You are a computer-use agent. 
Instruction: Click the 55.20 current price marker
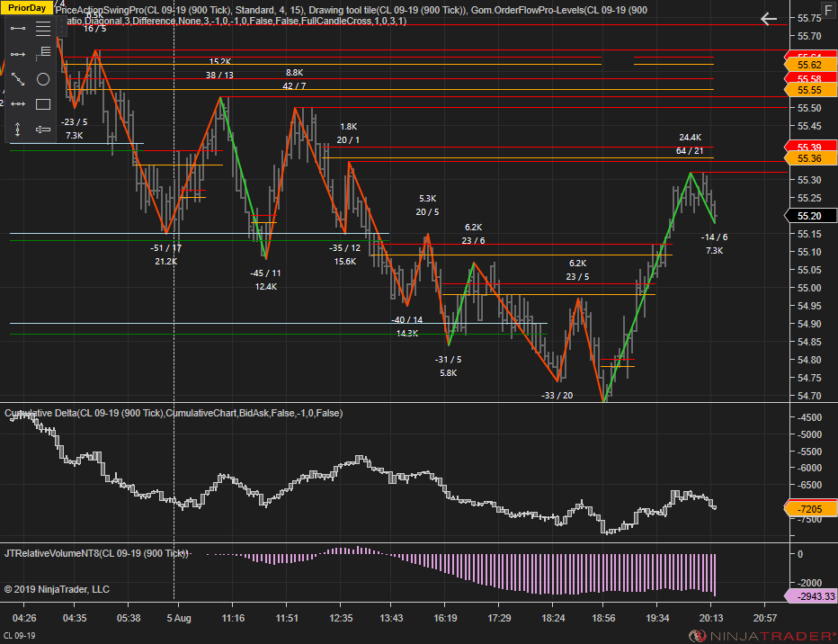810,216
